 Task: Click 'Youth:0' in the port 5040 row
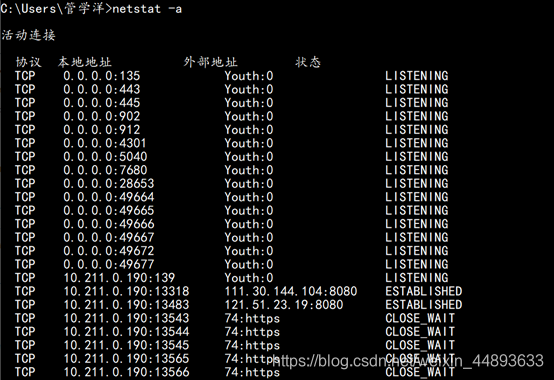pos(249,156)
